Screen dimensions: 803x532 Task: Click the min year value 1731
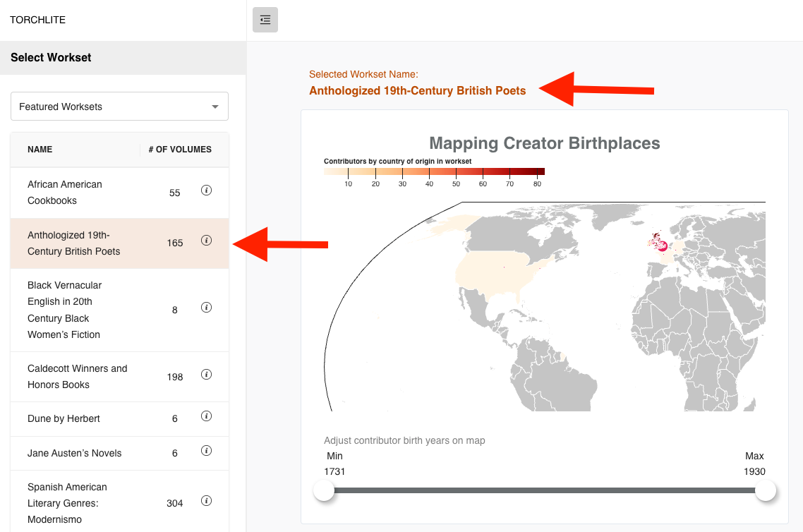pos(334,471)
